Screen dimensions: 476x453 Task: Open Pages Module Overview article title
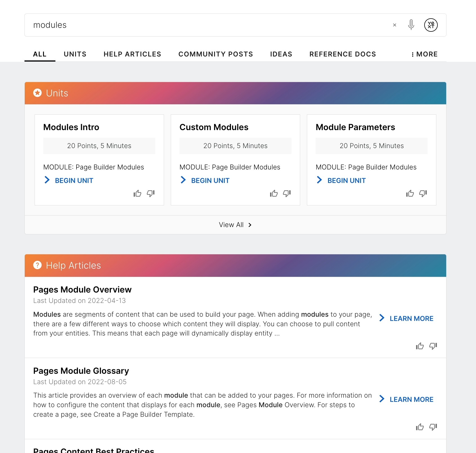tap(82, 289)
